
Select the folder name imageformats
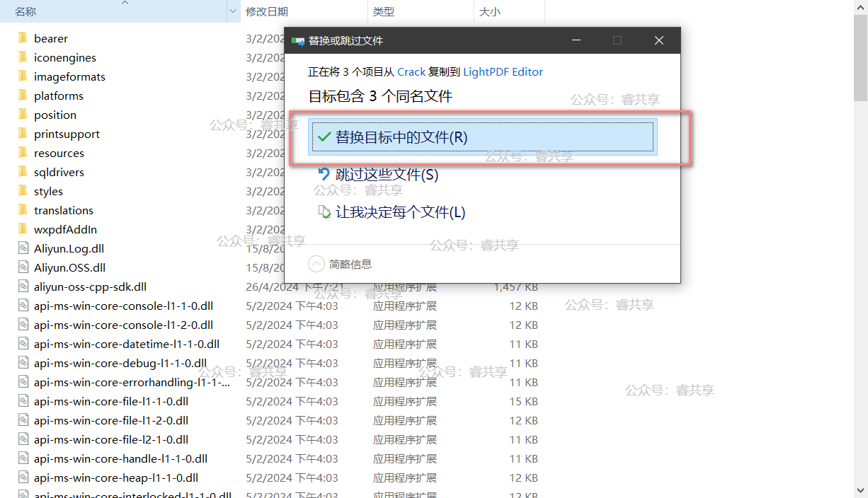coord(69,76)
